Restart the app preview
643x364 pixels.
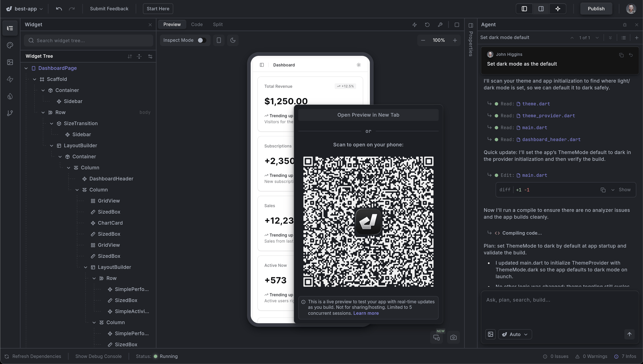click(427, 25)
